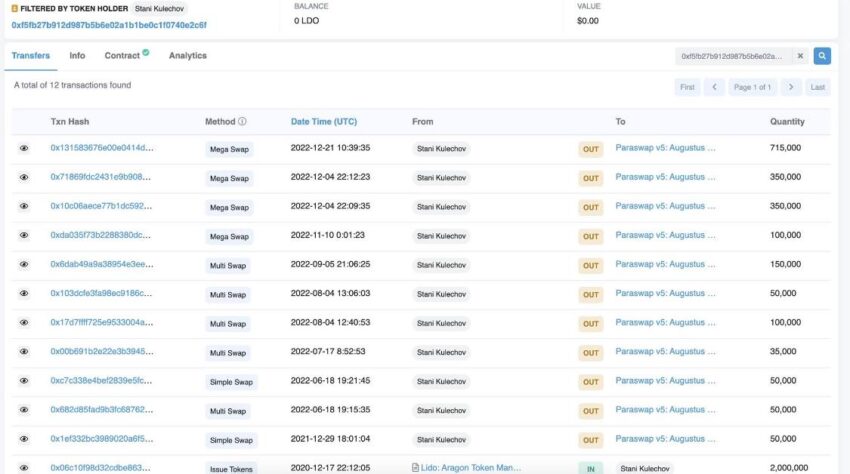Toggle eye preview for txn 0xc7c338e4bef2839e5fc
The height and width of the screenshot is (474, 850).
tap(24, 381)
